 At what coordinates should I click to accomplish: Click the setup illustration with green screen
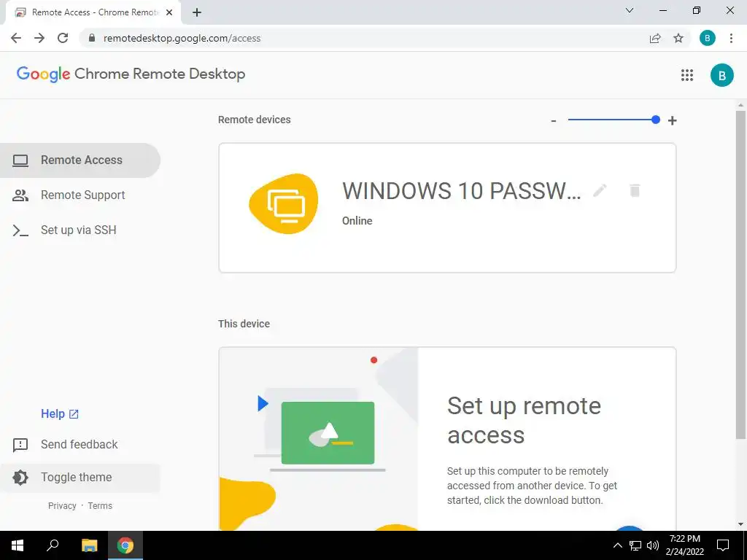(318, 438)
